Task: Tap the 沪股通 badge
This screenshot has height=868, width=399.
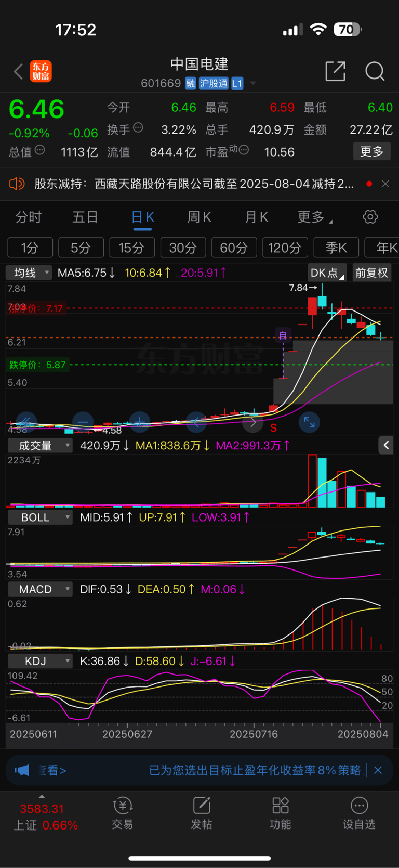Action: click(x=214, y=83)
